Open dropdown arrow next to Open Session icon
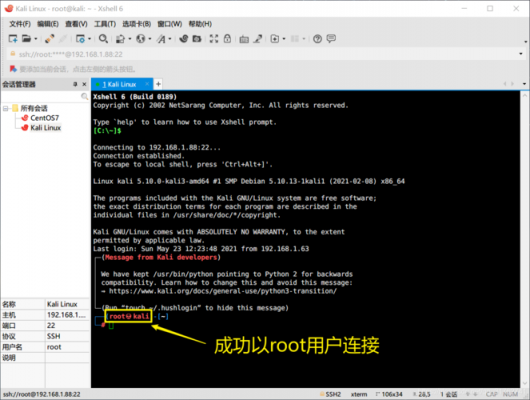The height and width of the screenshot is (400, 530). (x=35, y=39)
